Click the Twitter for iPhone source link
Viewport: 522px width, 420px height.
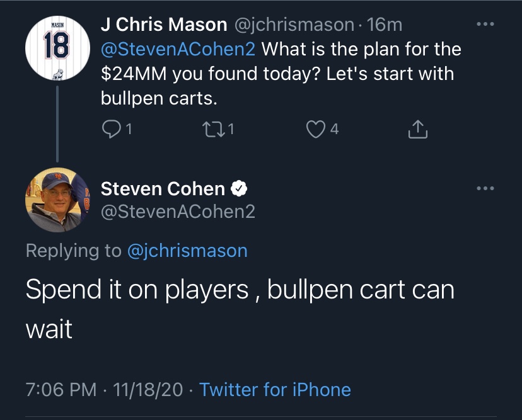click(275, 389)
